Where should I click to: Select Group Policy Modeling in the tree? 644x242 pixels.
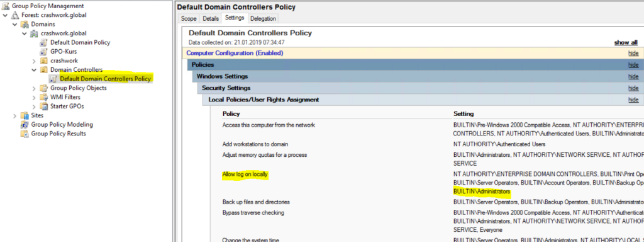pyautogui.click(x=62, y=124)
